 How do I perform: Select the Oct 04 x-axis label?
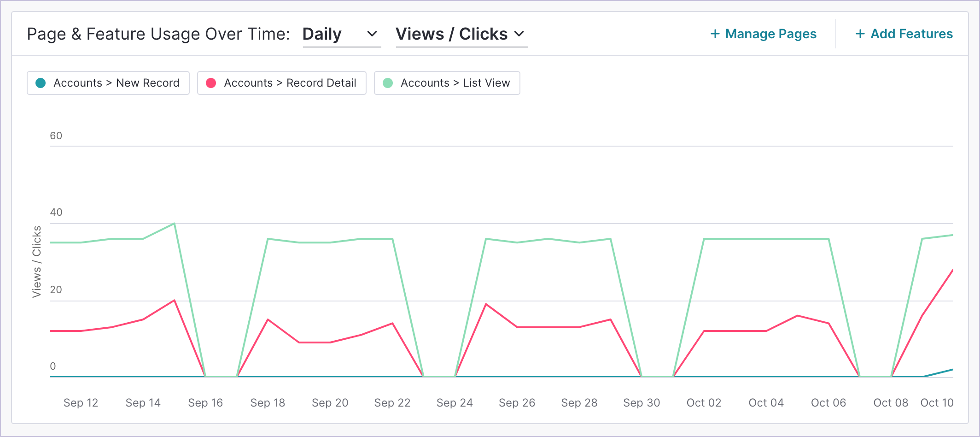pyautogui.click(x=766, y=403)
